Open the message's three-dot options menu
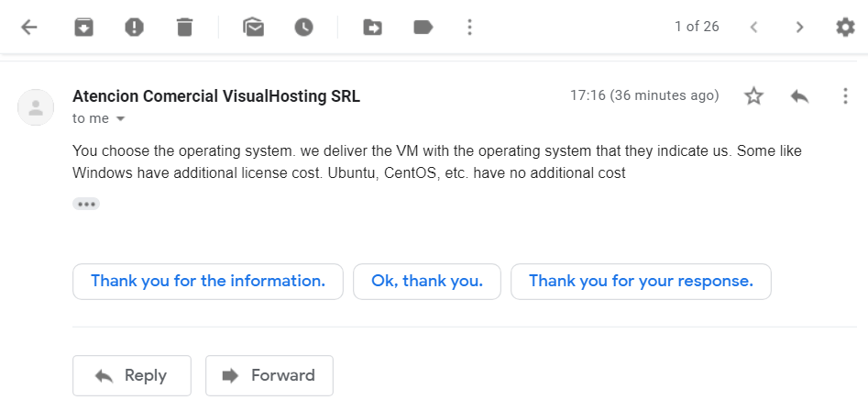Viewport: 868px width, 400px height. tap(845, 95)
